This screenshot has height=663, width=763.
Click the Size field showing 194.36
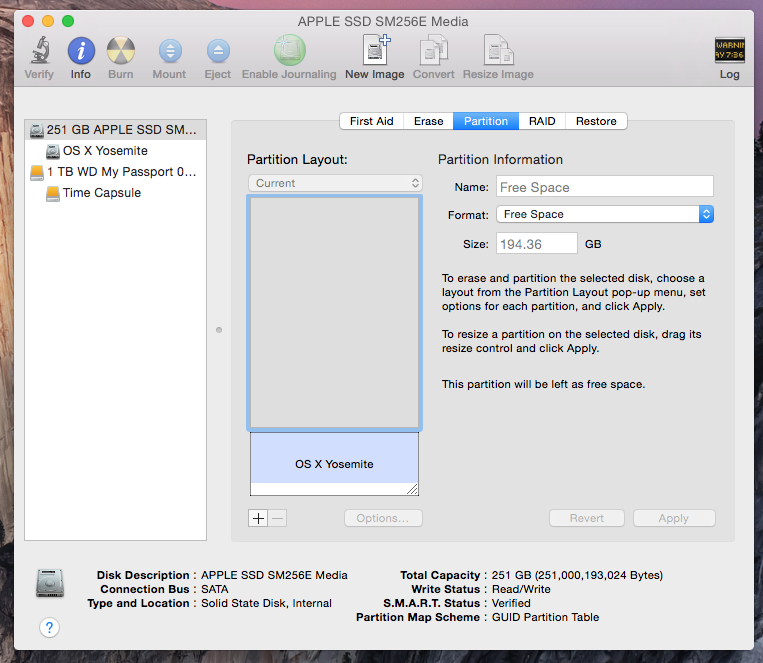(537, 243)
